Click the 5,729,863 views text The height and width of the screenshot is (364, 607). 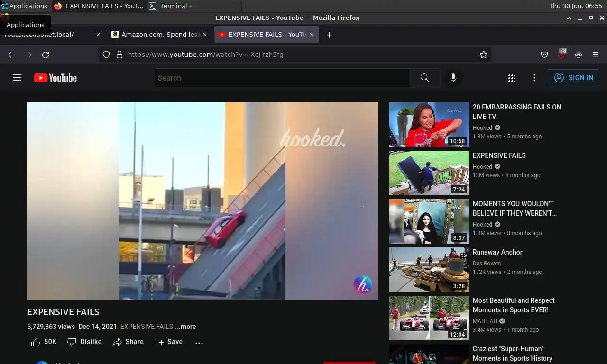coord(51,327)
